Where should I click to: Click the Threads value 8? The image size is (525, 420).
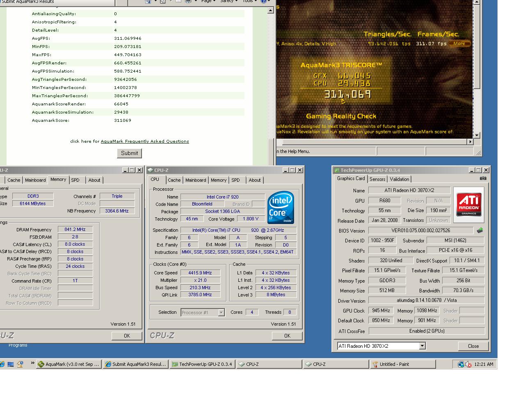pyautogui.click(x=290, y=312)
